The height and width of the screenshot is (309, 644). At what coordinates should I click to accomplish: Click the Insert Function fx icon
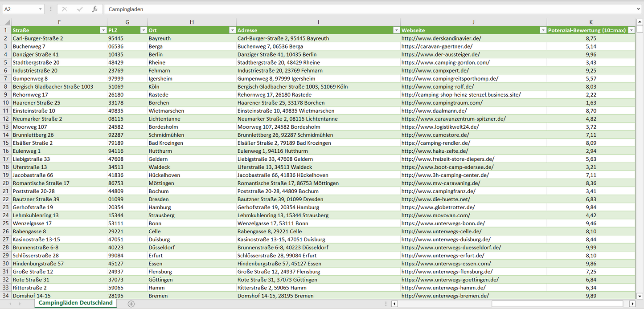click(x=94, y=9)
